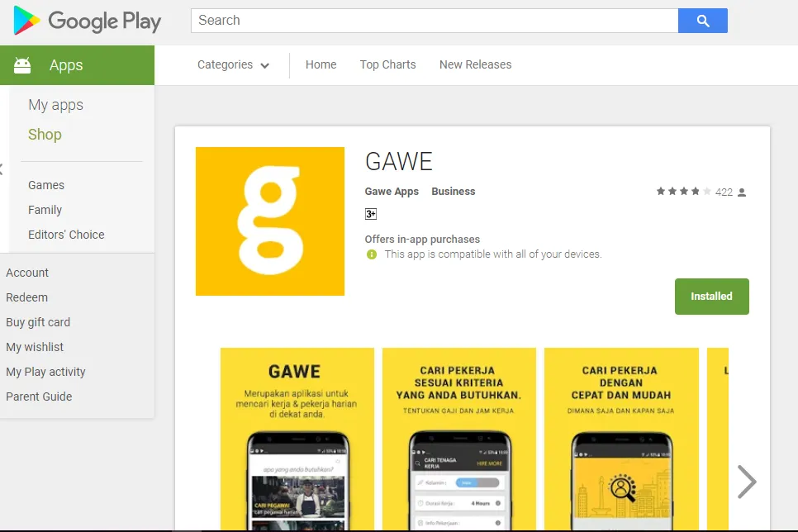Open the Business category link
798x532 pixels.
tap(453, 192)
